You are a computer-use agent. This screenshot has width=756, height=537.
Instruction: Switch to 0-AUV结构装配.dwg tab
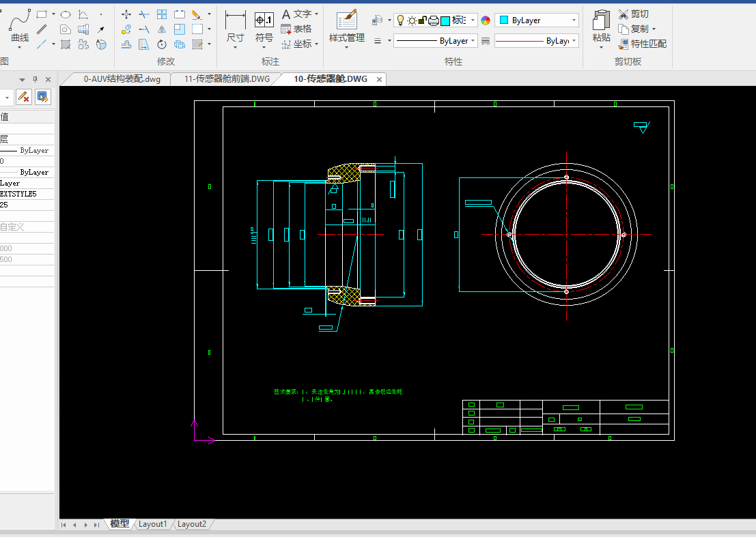tap(122, 79)
